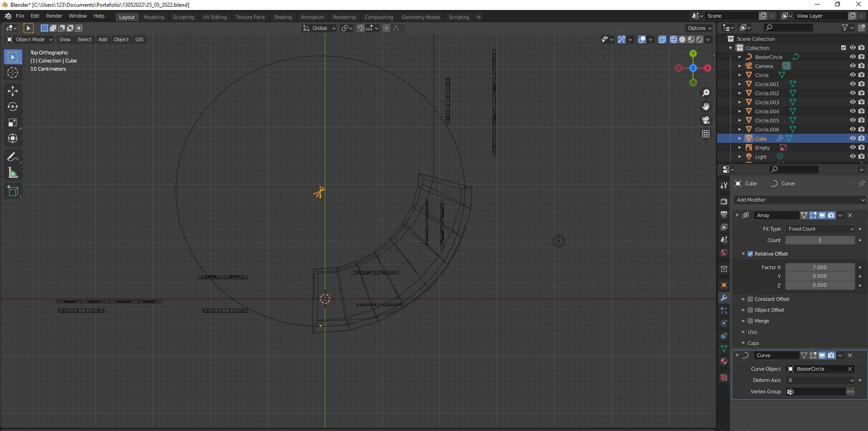Viewport: 868px width, 431px height.
Task: Remove the Array modifier
Action: pyautogui.click(x=850, y=215)
